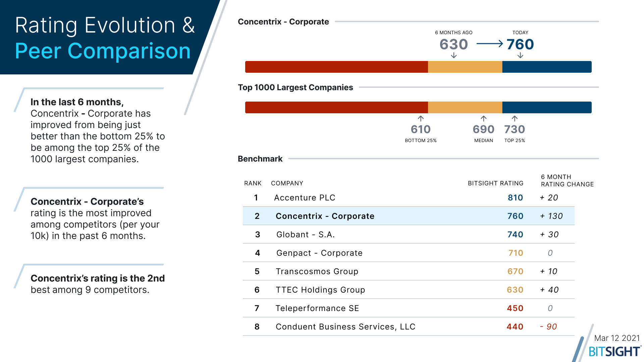Click the arrow between 630 and 760
This screenshot has height=362, width=644.
tap(490, 44)
